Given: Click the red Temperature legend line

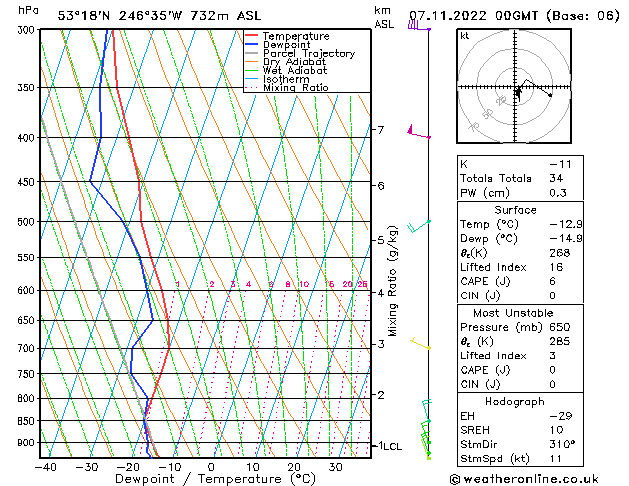Looking at the screenshot, I should (251, 35).
